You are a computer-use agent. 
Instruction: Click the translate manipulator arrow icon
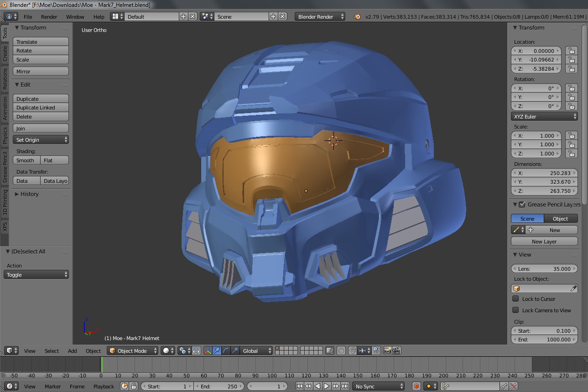point(217,351)
